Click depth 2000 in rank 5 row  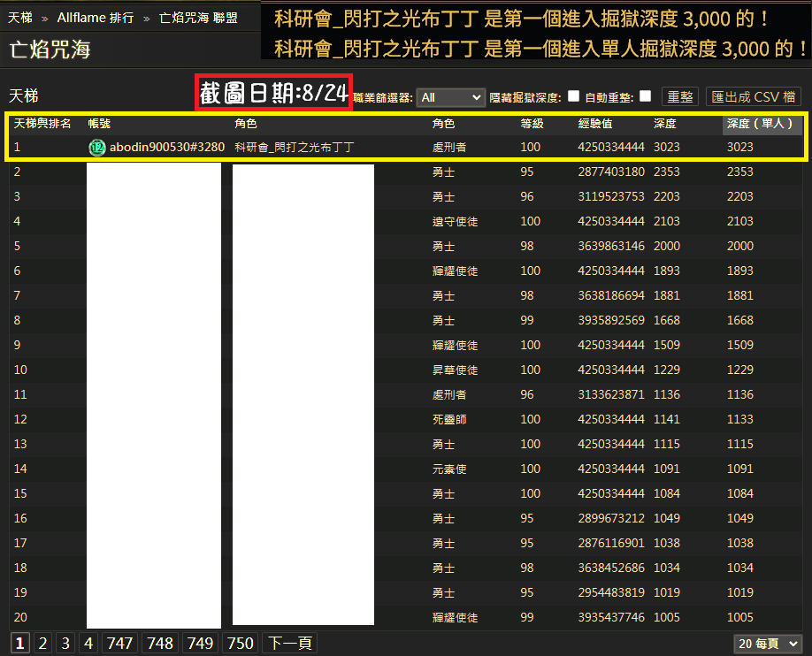[666, 246]
